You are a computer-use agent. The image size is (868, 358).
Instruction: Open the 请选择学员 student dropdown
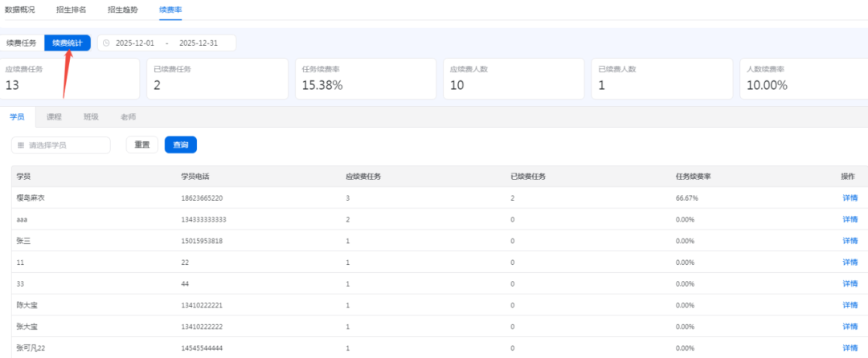pyautogui.click(x=61, y=145)
